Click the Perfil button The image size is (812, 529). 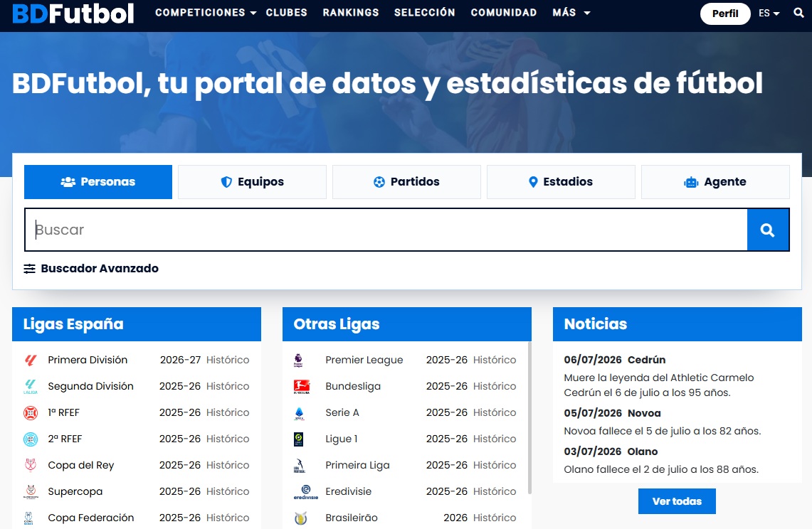point(725,14)
